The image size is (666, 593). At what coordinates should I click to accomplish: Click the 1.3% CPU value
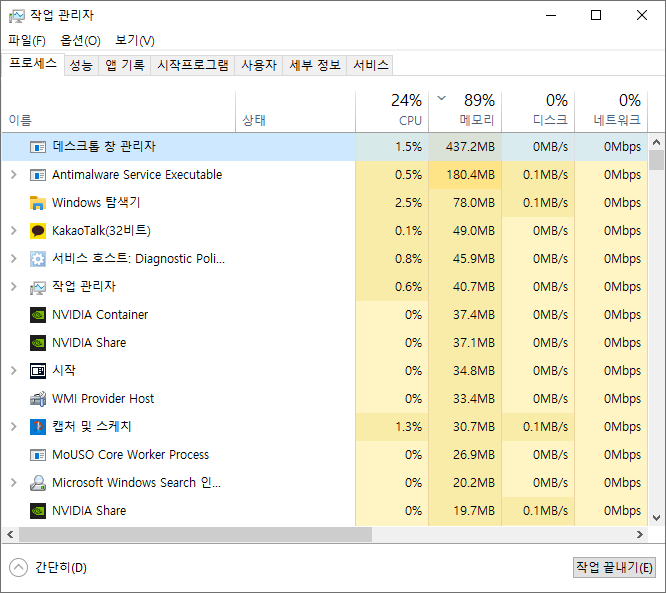pyautogui.click(x=408, y=427)
